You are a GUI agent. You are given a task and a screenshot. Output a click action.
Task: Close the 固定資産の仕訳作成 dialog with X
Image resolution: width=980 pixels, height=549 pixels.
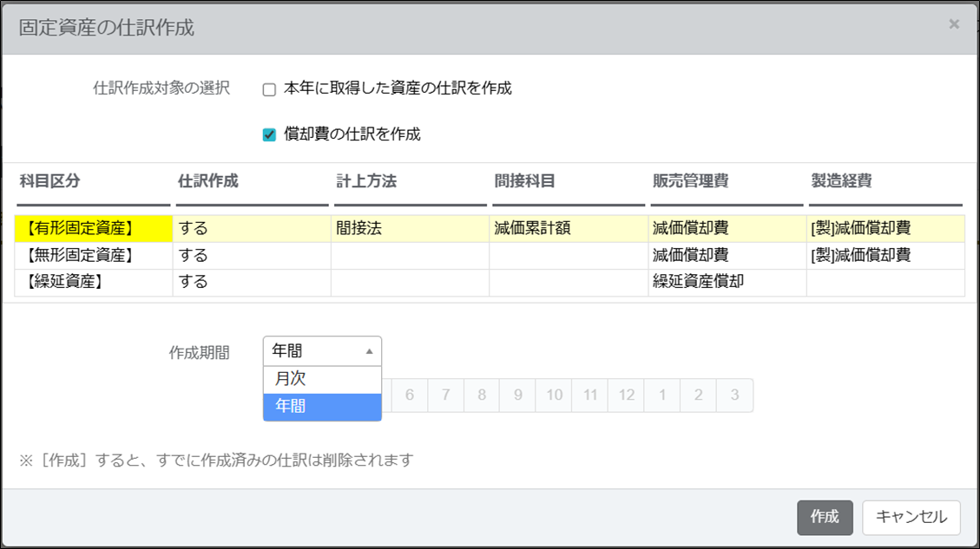[954, 24]
